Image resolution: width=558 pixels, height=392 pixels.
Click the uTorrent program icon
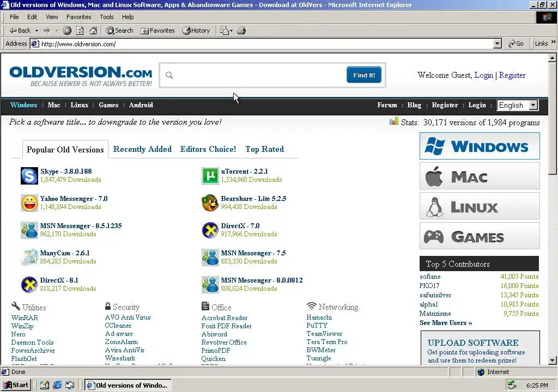pos(210,176)
